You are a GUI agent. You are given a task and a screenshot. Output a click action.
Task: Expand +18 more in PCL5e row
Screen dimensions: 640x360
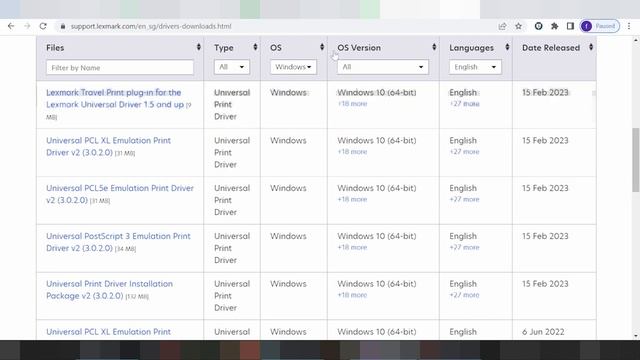point(352,199)
